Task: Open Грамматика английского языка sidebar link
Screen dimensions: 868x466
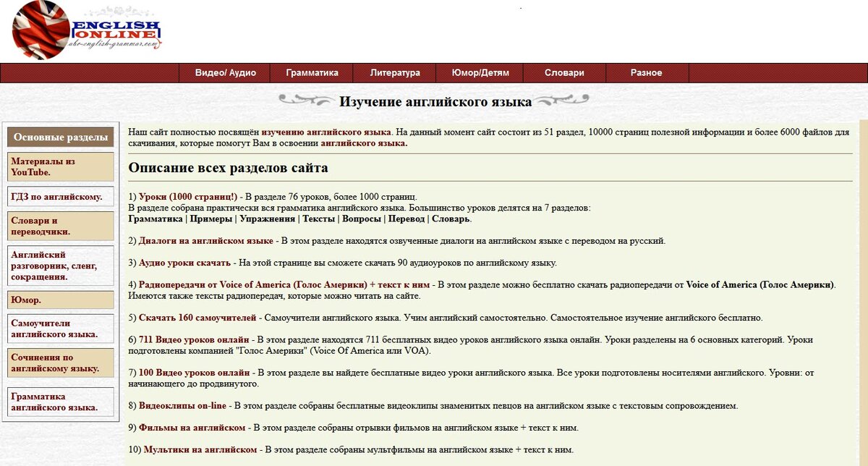Action: click(x=61, y=402)
